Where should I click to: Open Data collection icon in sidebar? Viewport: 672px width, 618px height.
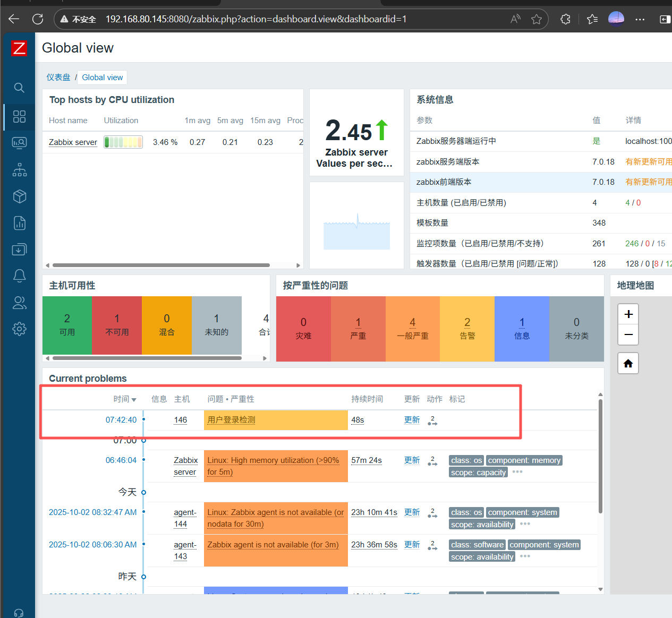tap(19, 250)
